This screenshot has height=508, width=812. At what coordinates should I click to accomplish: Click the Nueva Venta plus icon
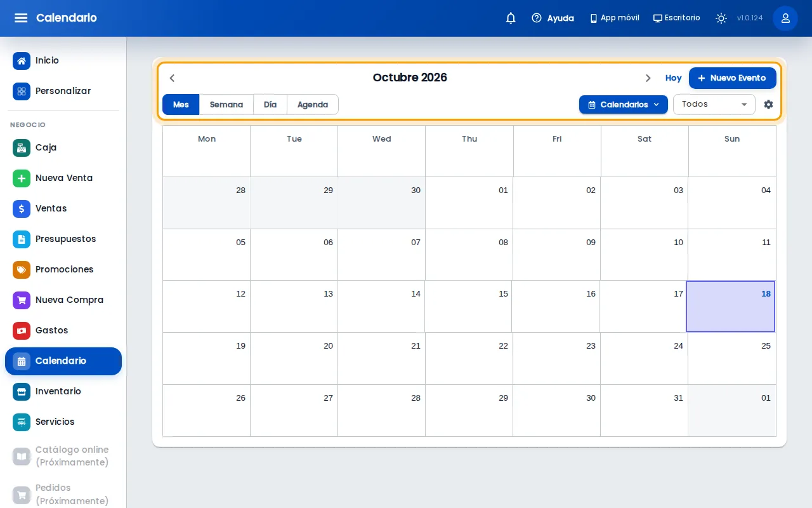22,178
